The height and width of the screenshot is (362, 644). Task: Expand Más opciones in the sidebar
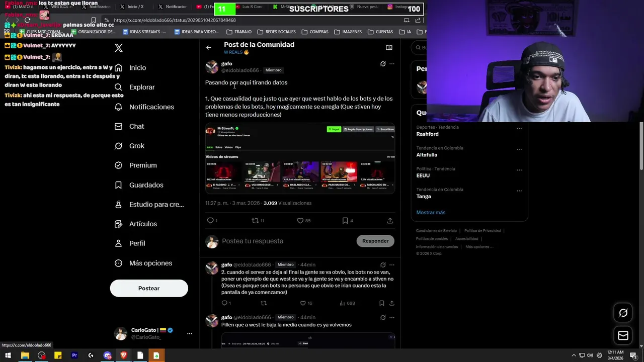(x=143, y=263)
